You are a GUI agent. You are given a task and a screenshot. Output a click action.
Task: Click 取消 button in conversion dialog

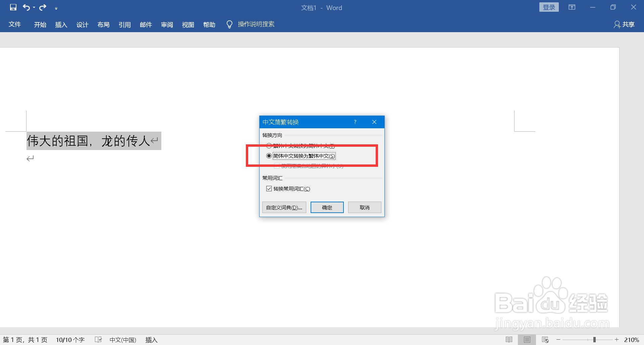click(x=365, y=207)
